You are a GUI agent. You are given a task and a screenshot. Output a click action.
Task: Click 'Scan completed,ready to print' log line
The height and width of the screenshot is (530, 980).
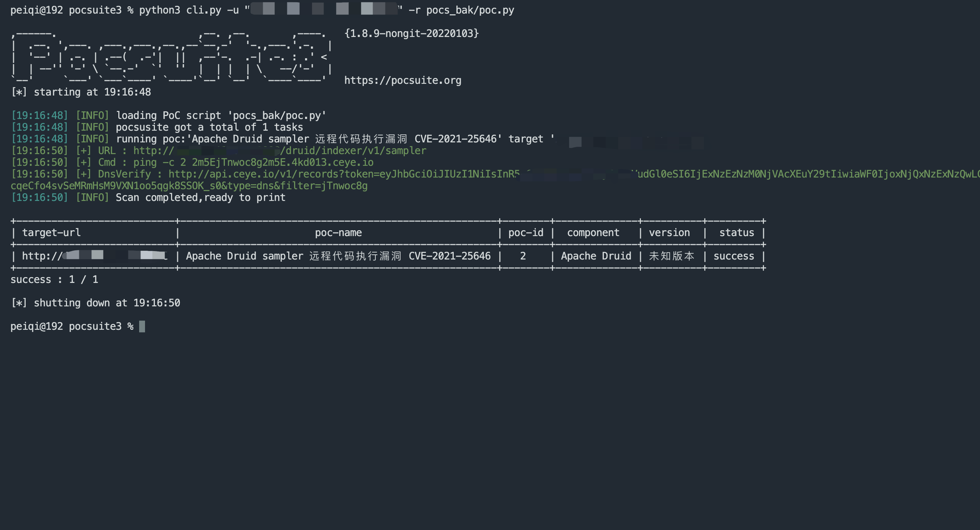pos(200,198)
